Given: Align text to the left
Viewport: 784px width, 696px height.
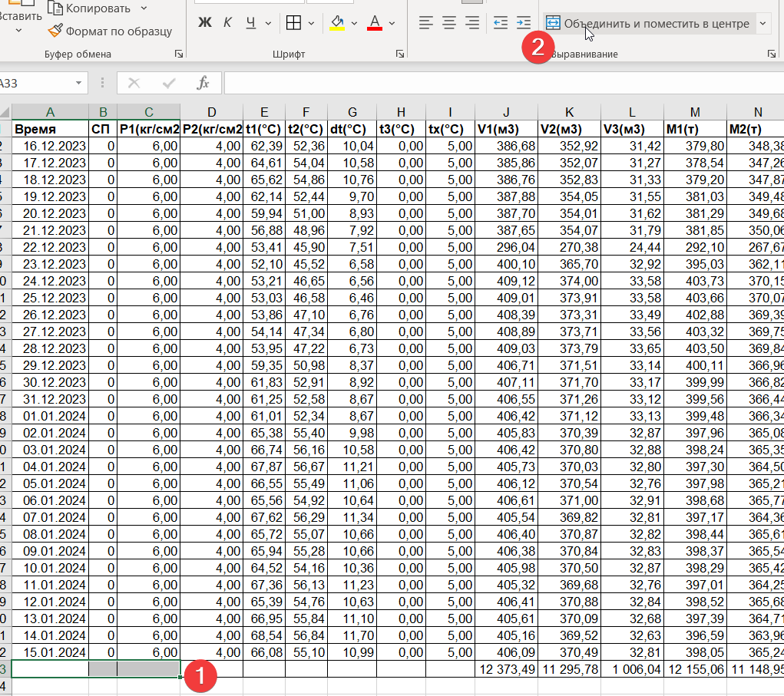Looking at the screenshot, I should click(425, 22).
